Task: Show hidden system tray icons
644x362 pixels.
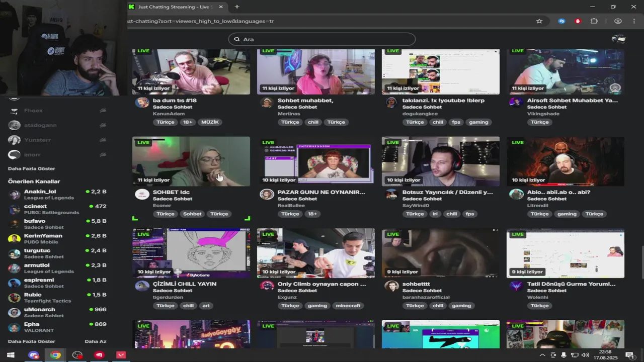Action: pos(542,355)
